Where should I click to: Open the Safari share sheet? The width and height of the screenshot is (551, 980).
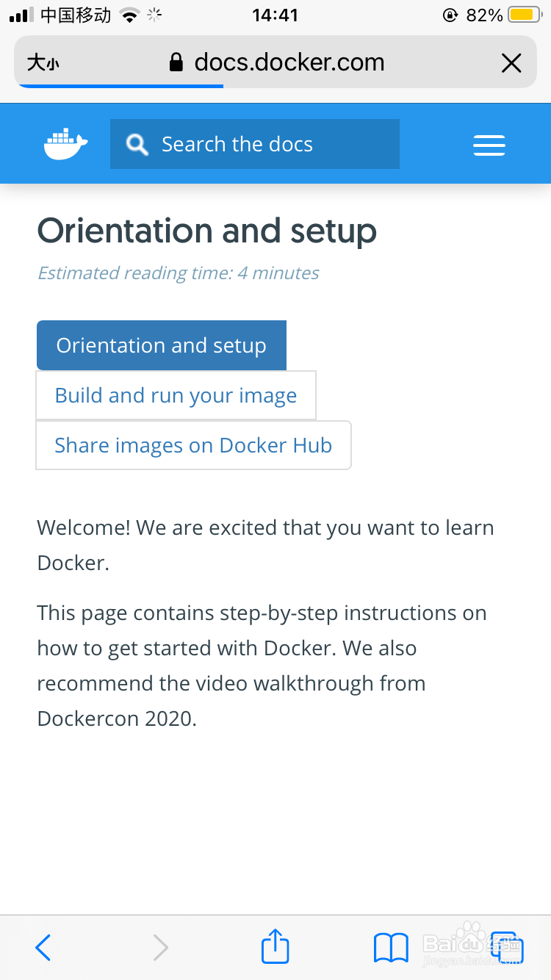tap(275, 946)
